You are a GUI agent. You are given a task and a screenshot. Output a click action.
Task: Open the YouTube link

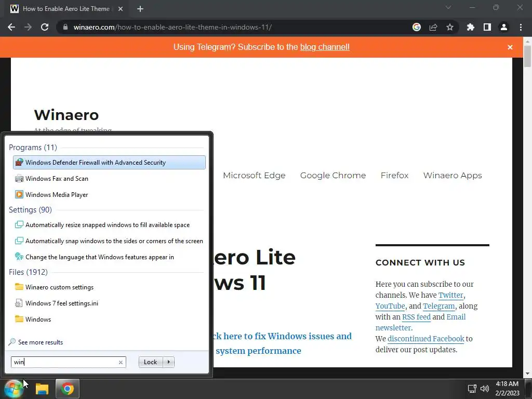tap(390, 306)
